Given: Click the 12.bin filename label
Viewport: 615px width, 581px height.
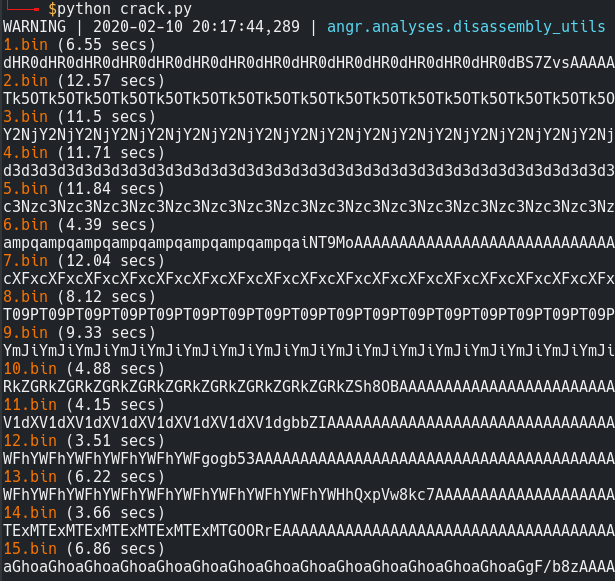Looking at the screenshot, I should pos(30,441).
